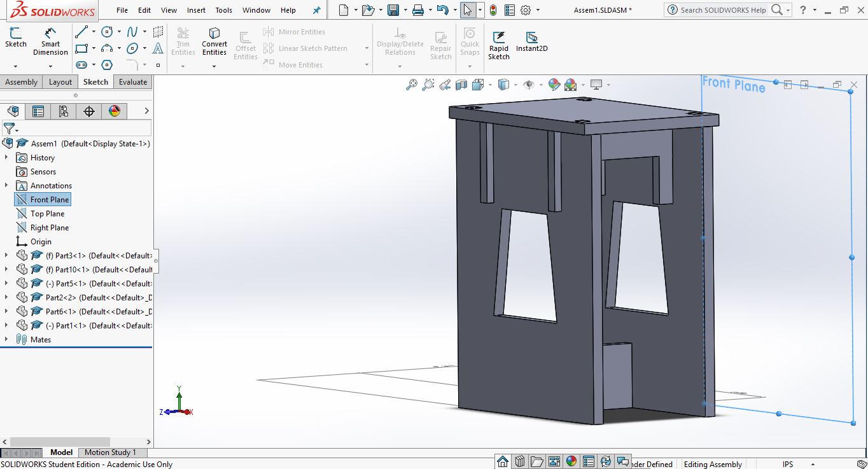Open the Motion Study 1 tab
Screen dimensions: 868x469
click(110, 452)
